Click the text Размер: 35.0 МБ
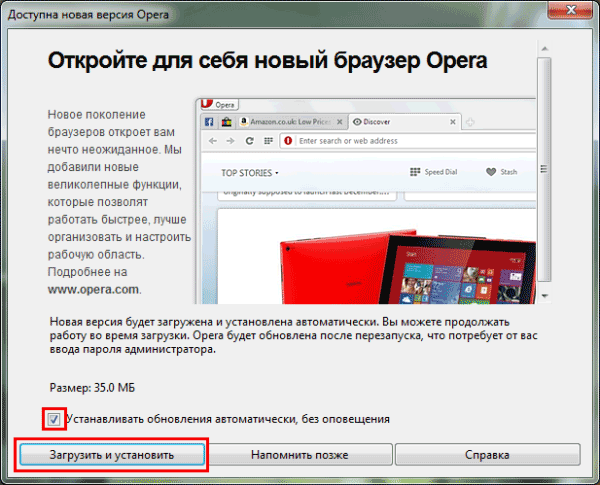Image resolution: width=600 pixels, height=485 pixels. (x=92, y=388)
